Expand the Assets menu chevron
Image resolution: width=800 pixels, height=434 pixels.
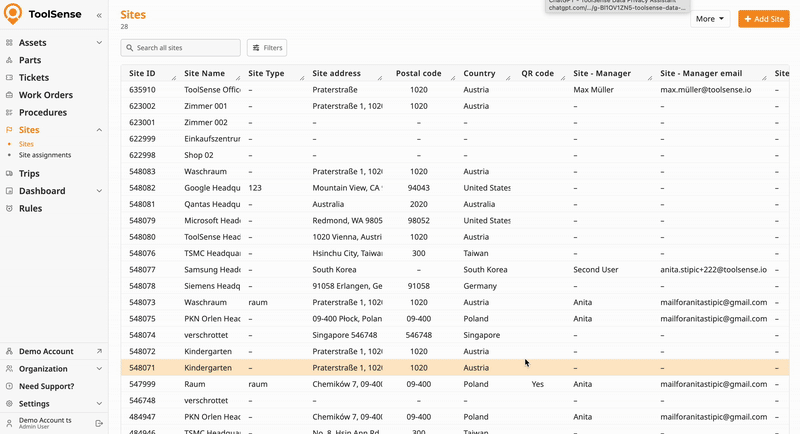99,43
